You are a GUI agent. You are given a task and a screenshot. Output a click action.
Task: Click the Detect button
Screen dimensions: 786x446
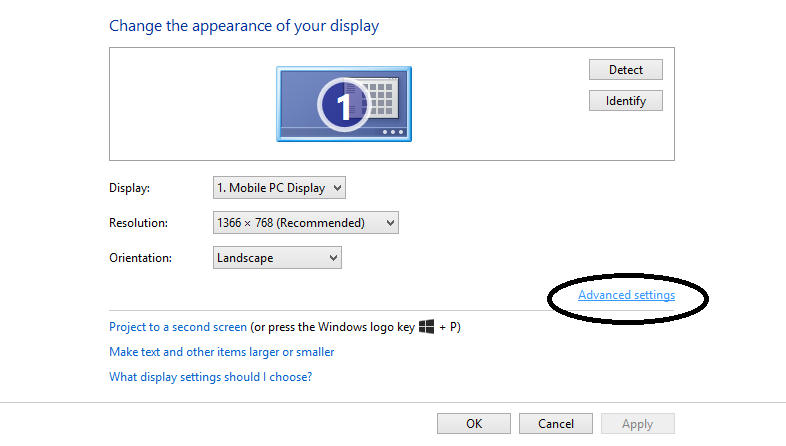[626, 70]
